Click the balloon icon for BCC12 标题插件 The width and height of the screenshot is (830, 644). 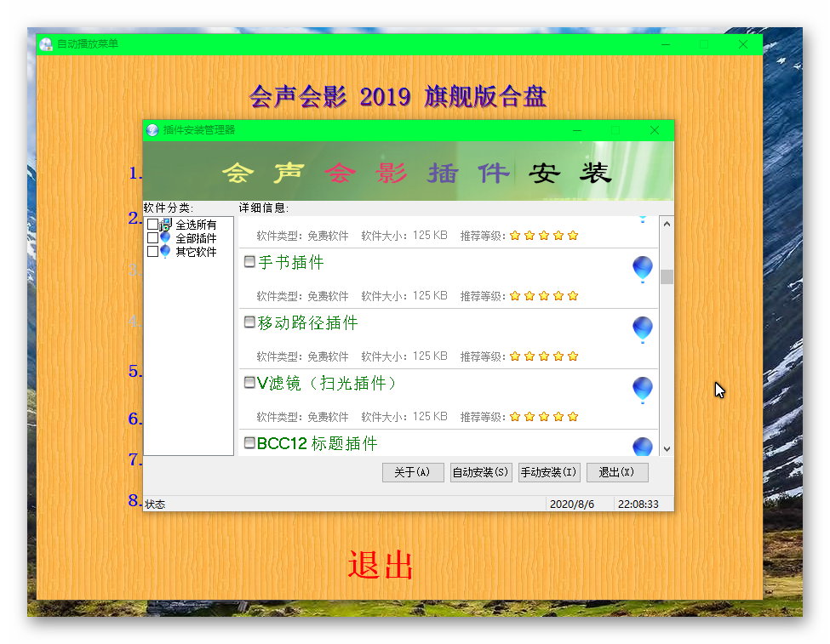643,446
